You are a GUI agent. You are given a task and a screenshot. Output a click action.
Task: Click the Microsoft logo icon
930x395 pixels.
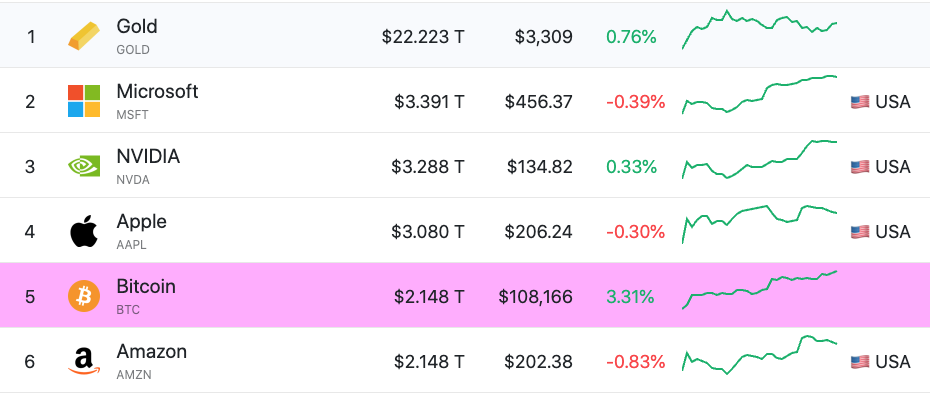pos(84,101)
